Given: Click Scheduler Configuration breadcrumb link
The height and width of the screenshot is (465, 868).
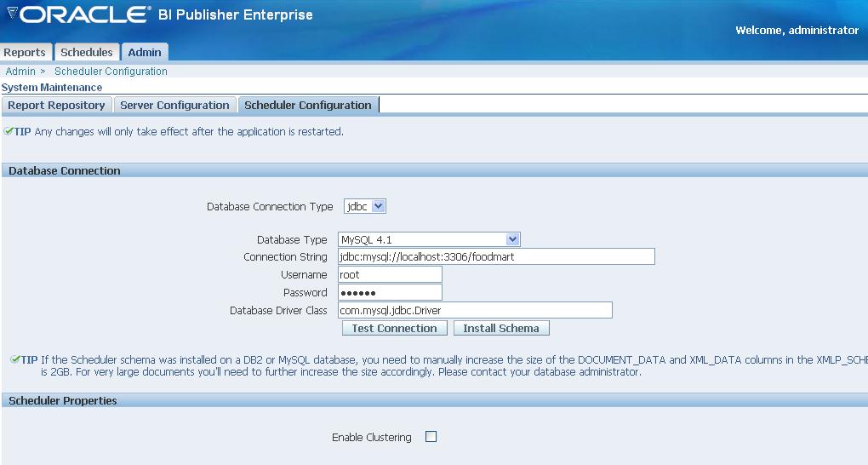Looking at the screenshot, I should (111, 72).
